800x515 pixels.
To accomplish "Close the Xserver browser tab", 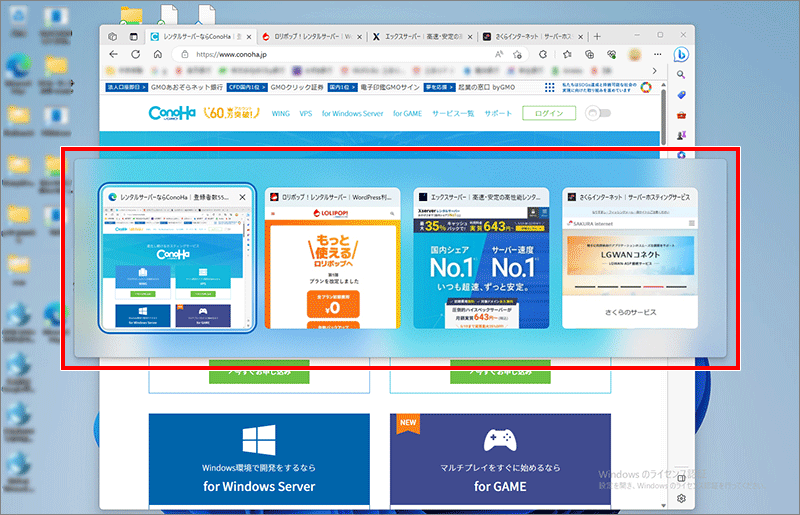I will tap(470, 37).
